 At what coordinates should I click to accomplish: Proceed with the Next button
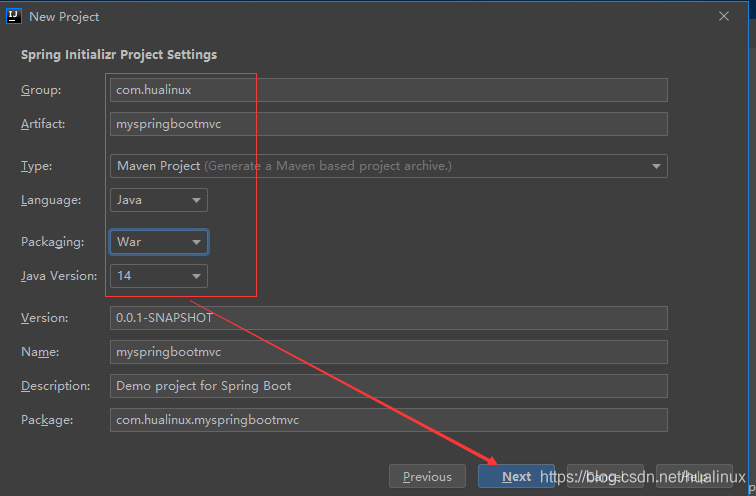(516, 476)
